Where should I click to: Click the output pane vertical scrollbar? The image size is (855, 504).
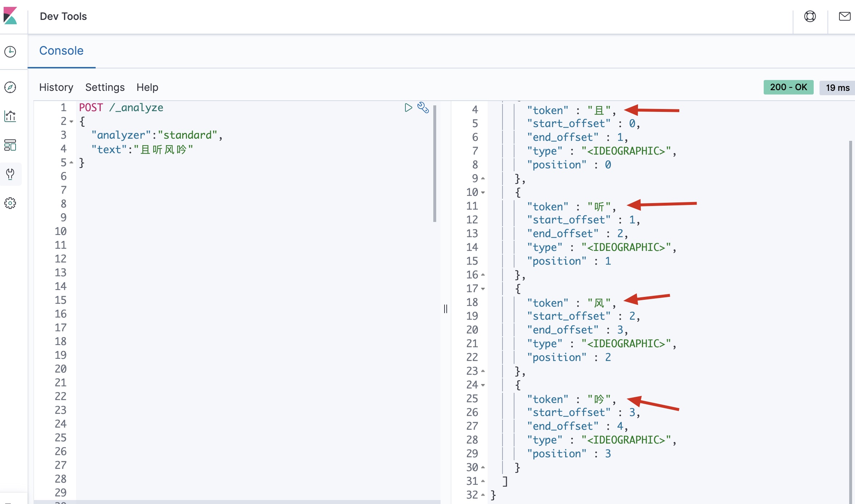(850, 322)
